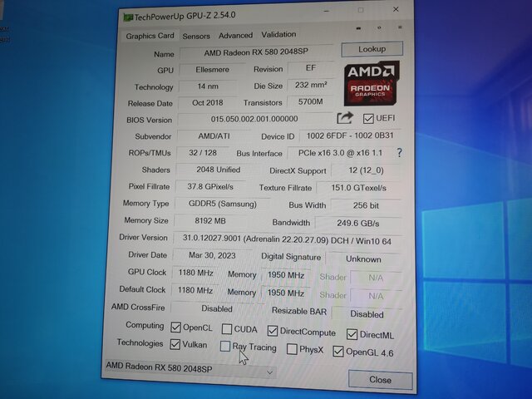Click the Transistors value 5700M
532x399 pixels.
(x=310, y=101)
